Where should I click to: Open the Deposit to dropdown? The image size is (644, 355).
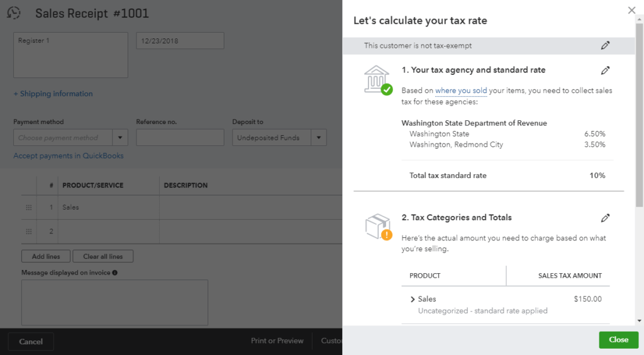319,138
